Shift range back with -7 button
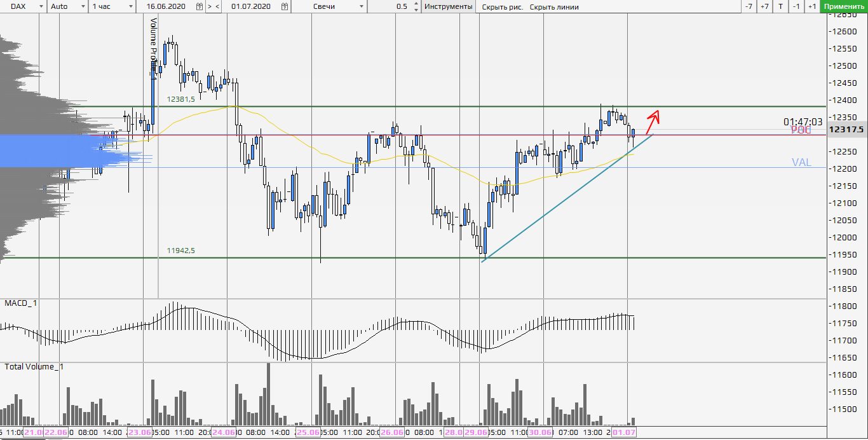The height and width of the screenshot is (440, 868). click(x=749, y=6)
